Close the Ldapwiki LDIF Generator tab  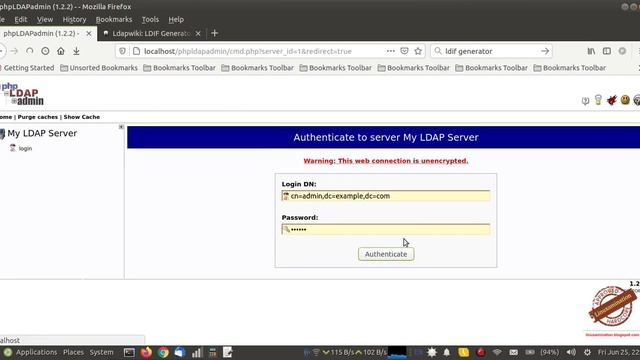point(198,33)
